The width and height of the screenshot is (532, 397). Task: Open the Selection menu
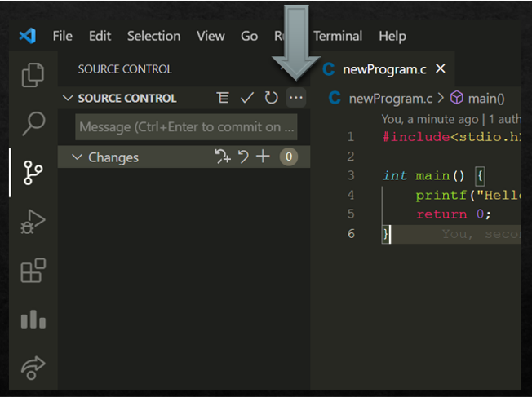point(153,36)
